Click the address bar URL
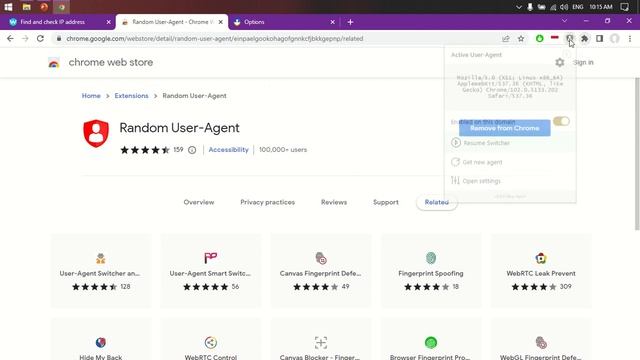 [x=215, y=39]
